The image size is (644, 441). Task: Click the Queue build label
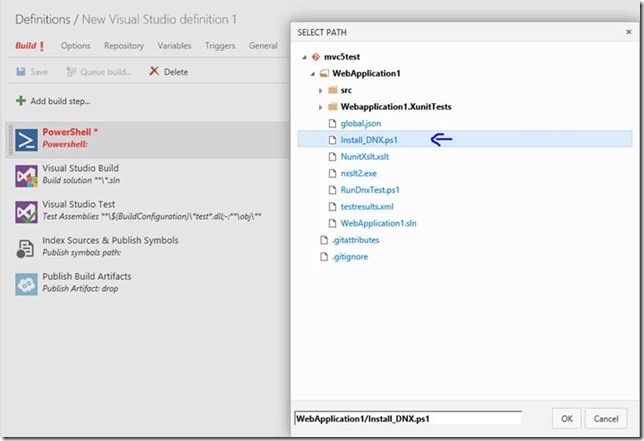pyautogui.click(x=106, y=72)
